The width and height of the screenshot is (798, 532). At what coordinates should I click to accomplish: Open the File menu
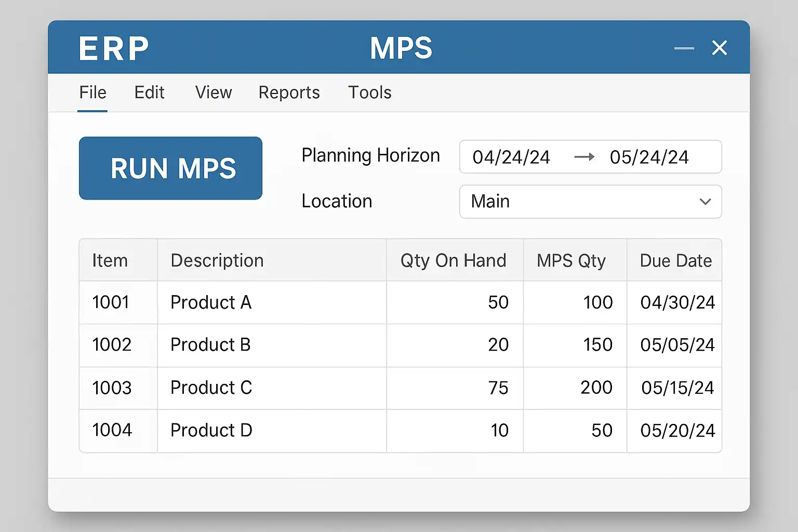coord(92,92)
